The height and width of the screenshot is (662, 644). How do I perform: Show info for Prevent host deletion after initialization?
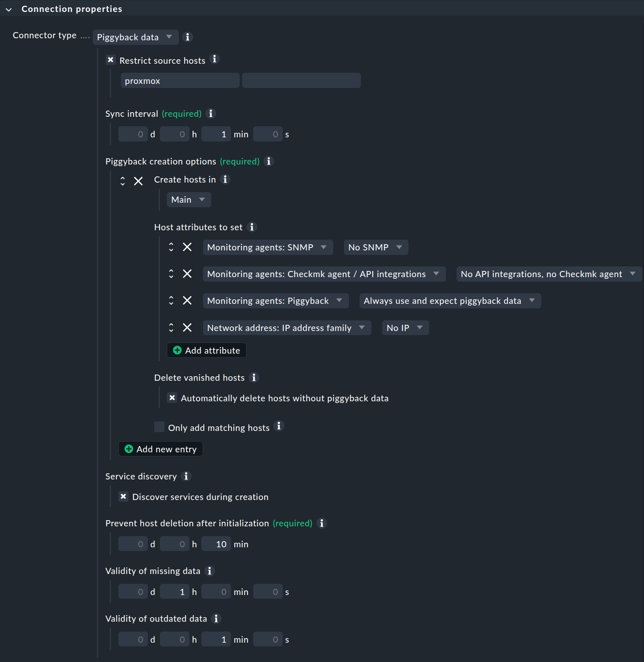[322, 523]
